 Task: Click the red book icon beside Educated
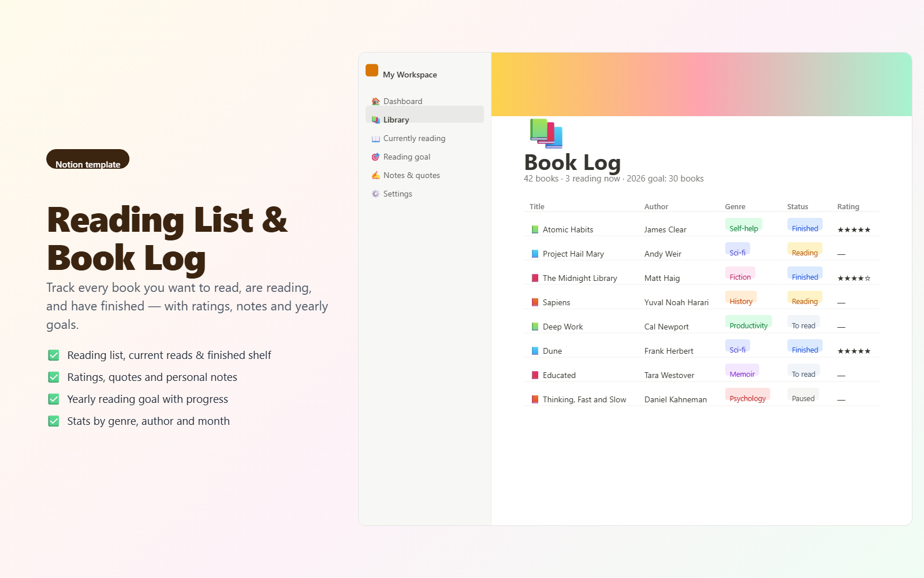tap(535, 375)
